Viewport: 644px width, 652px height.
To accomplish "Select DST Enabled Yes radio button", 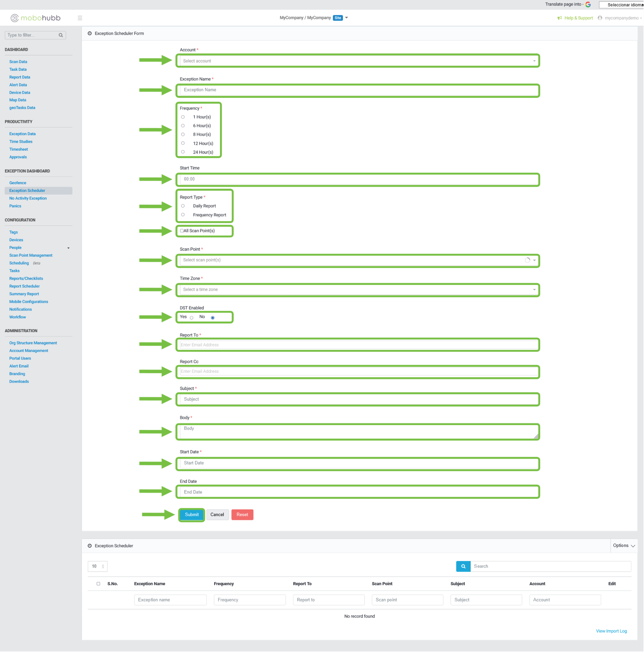I will [191, 317].
